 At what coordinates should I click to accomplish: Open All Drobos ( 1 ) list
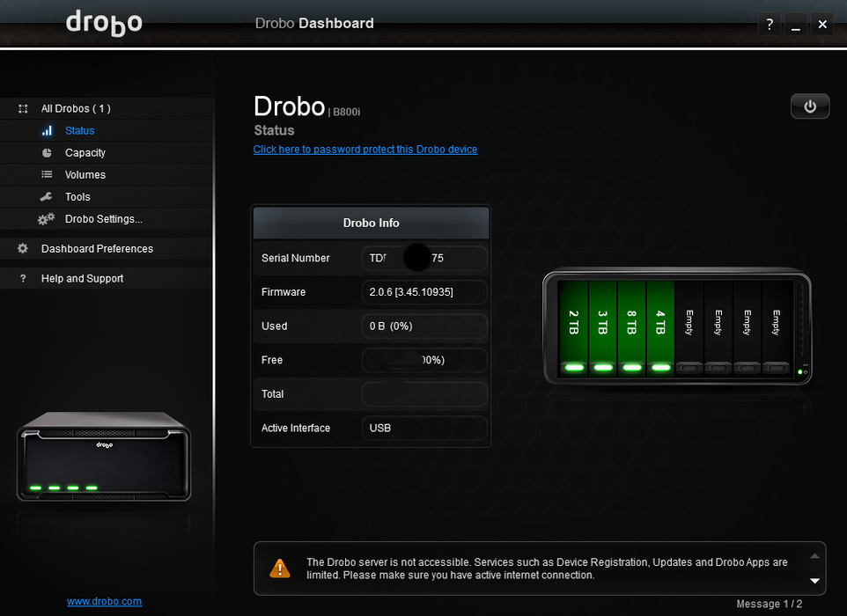(107, 108)
